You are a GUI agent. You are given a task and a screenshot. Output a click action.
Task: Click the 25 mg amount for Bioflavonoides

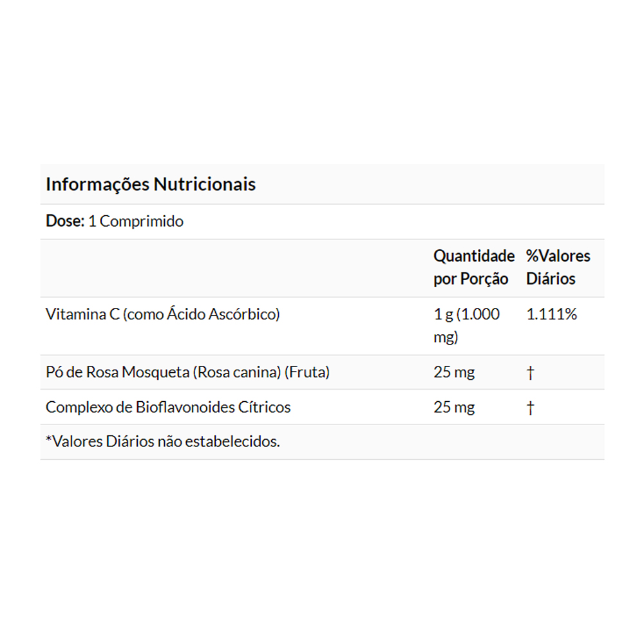click(x=454, y=407)
